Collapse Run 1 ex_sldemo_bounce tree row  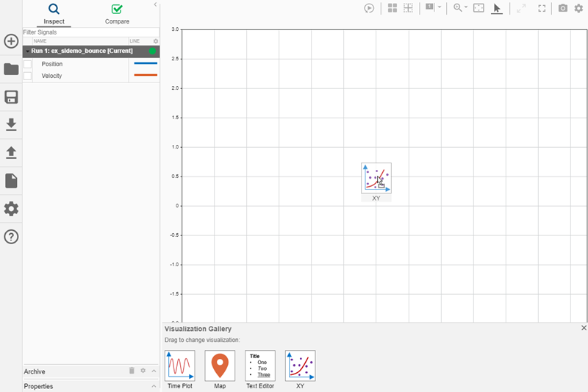pyautogui.click(x=27, y=51)
